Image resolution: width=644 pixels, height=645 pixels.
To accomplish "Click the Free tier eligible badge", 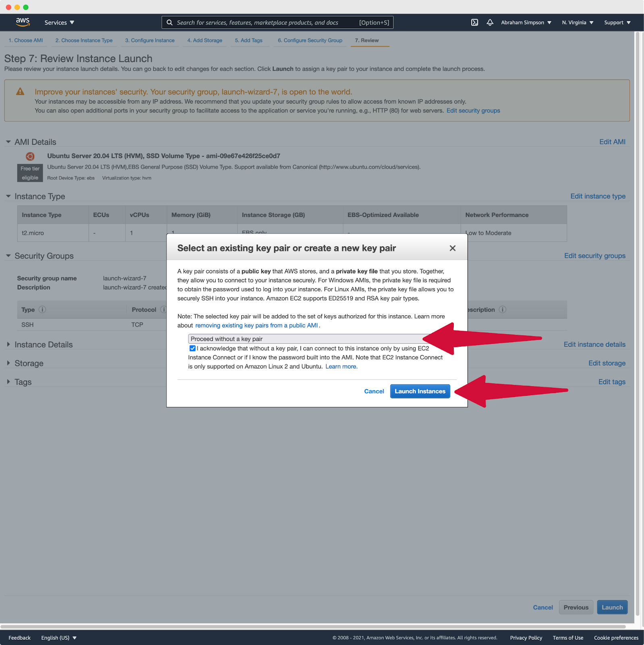I will pyautogui.click(x=30, y=173).
